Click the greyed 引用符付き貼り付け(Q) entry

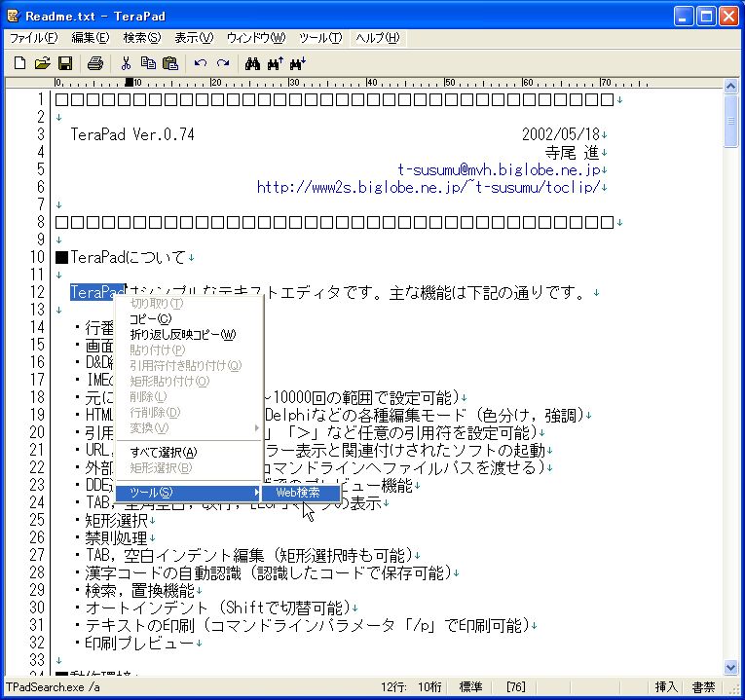[x=189, y=366]
